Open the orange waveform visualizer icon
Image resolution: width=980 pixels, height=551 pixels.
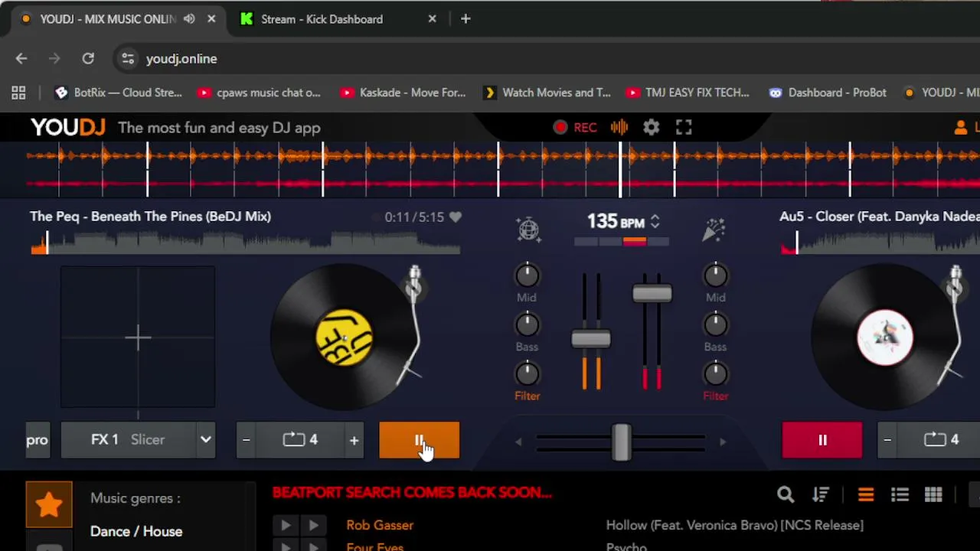pyautogui.click(x=619, y=128)
